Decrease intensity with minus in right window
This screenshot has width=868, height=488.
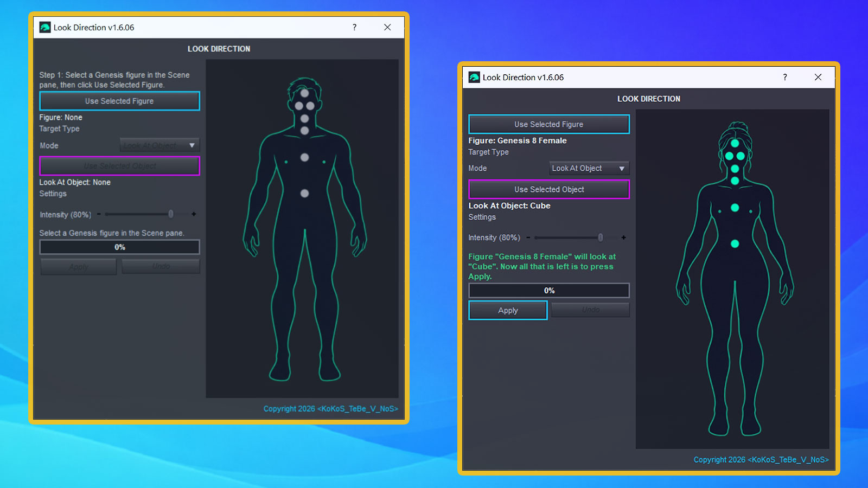coord(528,237)
